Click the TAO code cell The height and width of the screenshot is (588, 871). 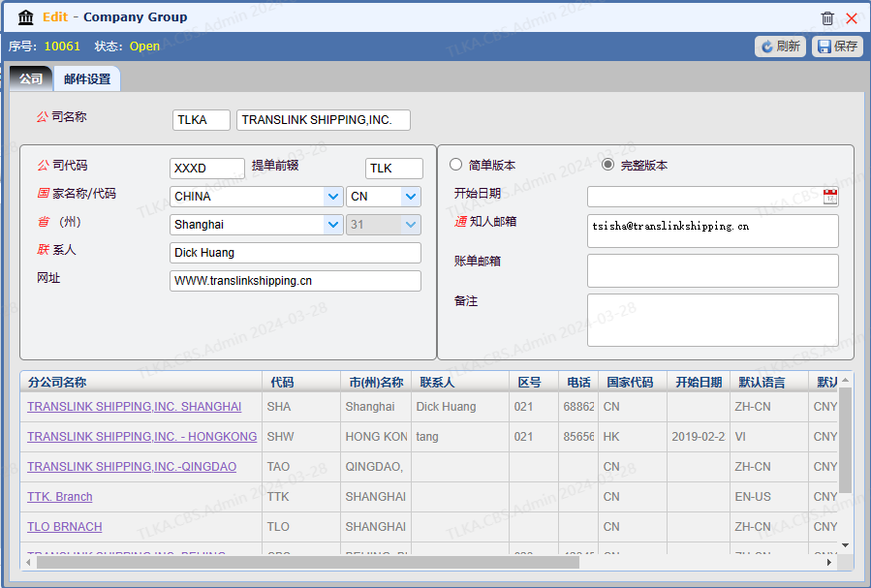point(301,466)
